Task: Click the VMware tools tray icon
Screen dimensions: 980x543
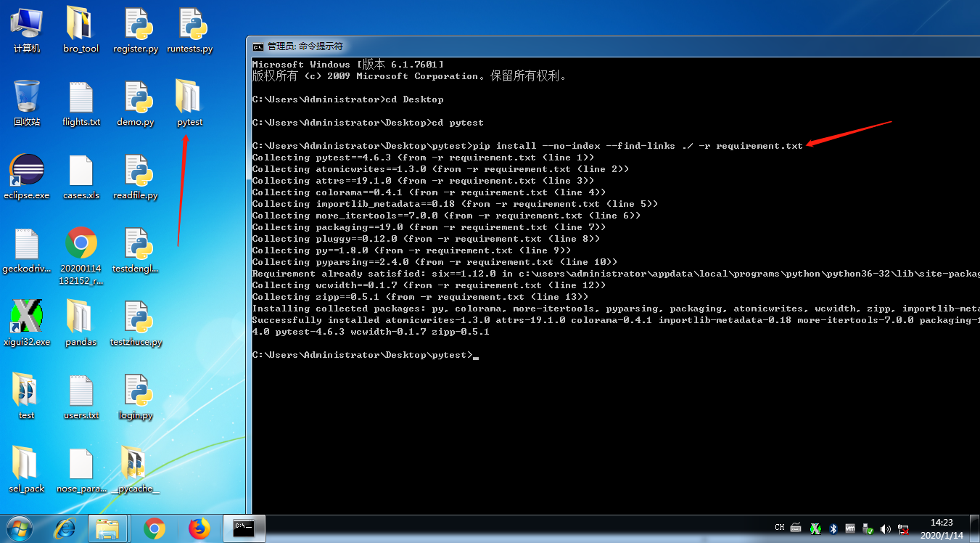Action: 850,528
